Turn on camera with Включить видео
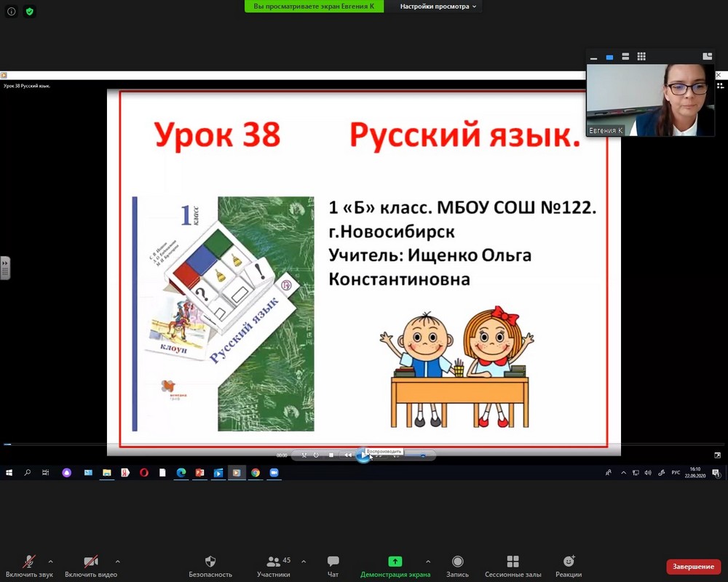The image size is (728, 582). coord(91,565)
